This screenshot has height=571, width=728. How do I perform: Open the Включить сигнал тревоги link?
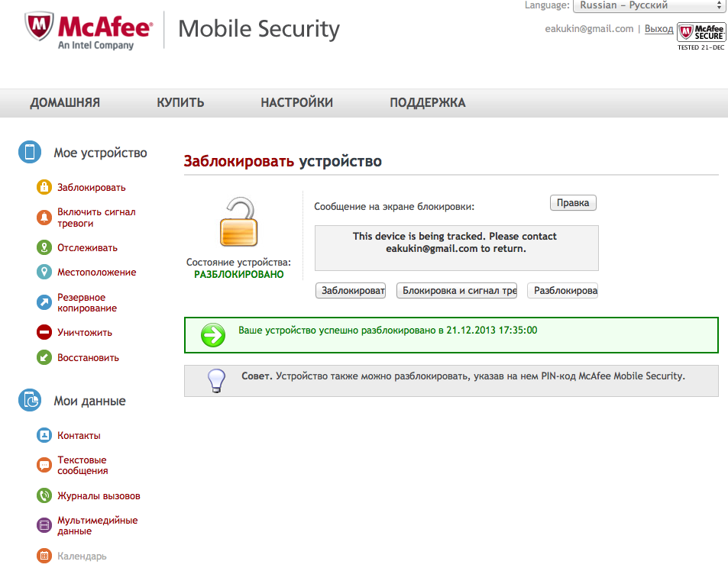point(96,218)
